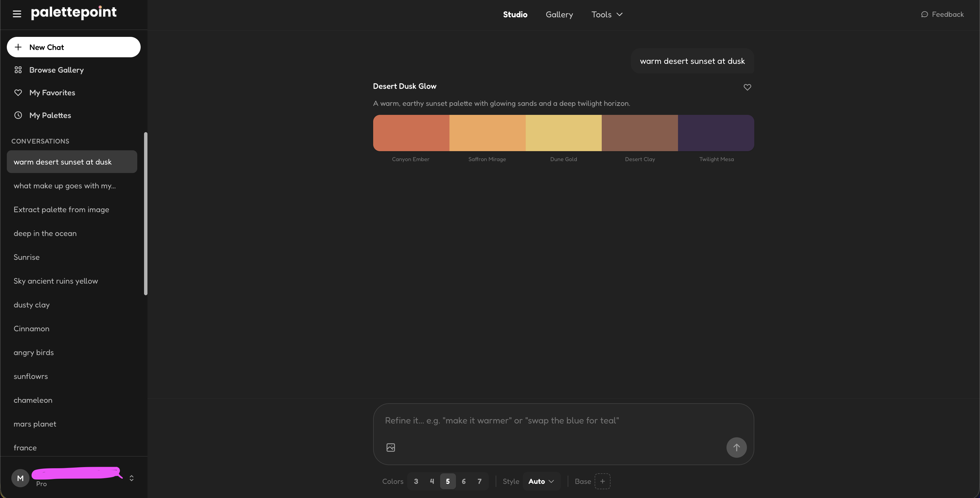
Task: Select the Twilight Mesa purple swatch
Action: point(716,133)
